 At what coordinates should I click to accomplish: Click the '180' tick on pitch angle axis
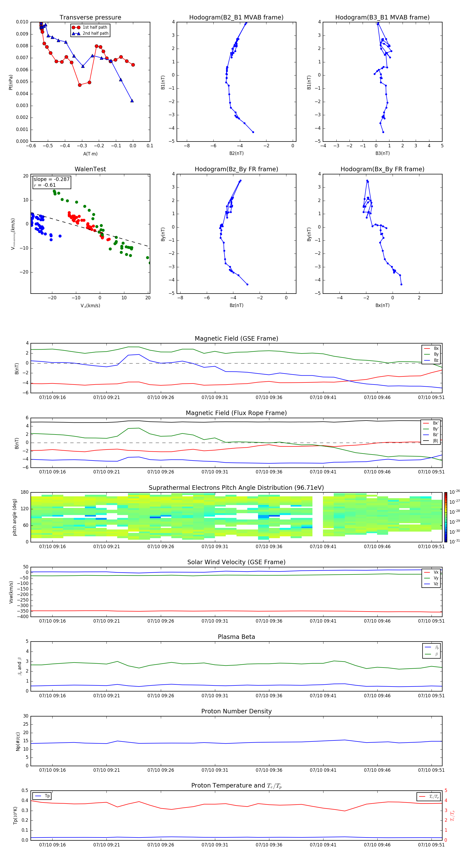25,492
